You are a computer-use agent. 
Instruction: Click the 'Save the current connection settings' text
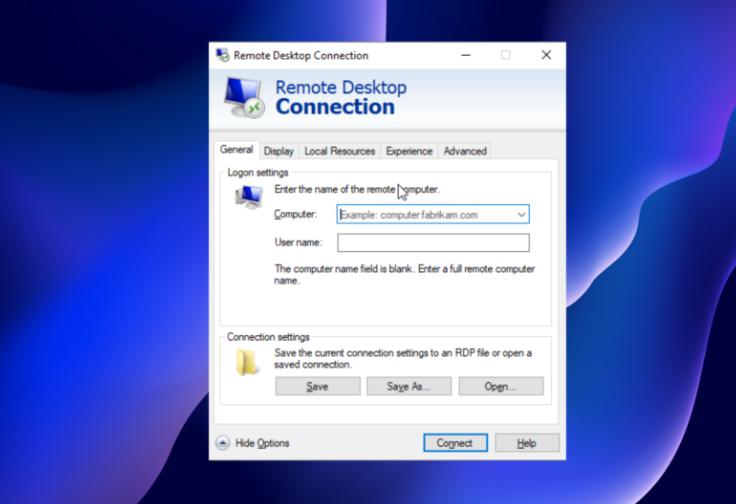(403, 359)
